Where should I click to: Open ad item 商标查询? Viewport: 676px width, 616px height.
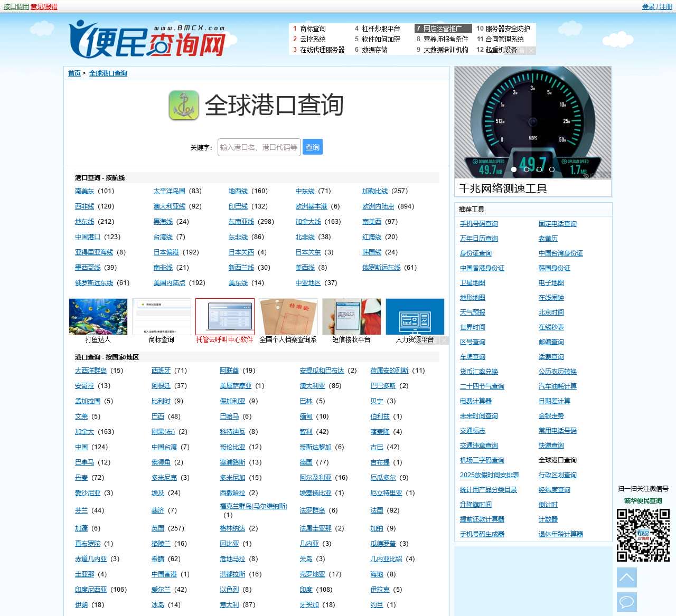pos(313,29)
